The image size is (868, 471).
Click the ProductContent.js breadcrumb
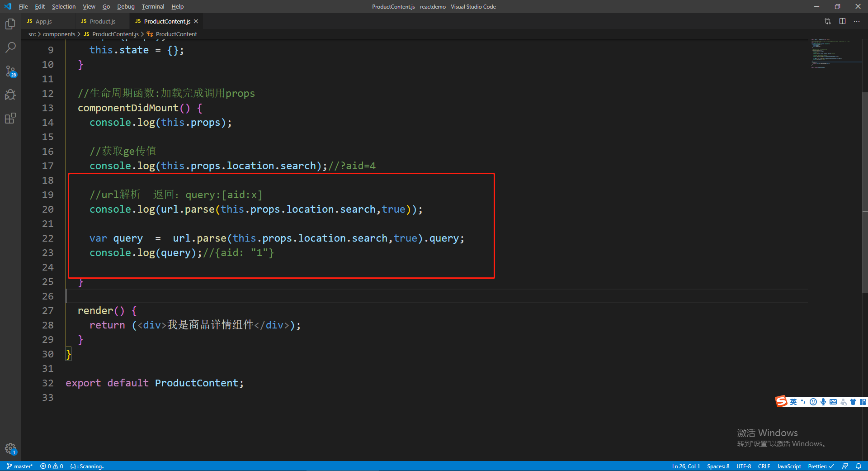coord(111,34)
